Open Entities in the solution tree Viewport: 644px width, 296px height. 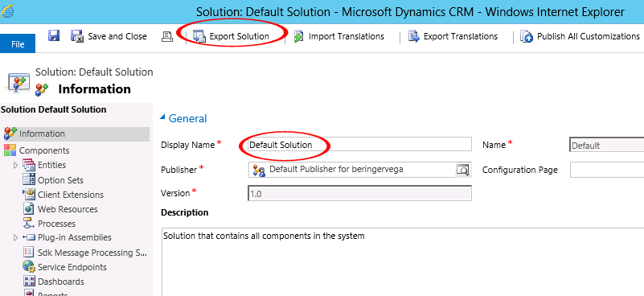(51, 165)
